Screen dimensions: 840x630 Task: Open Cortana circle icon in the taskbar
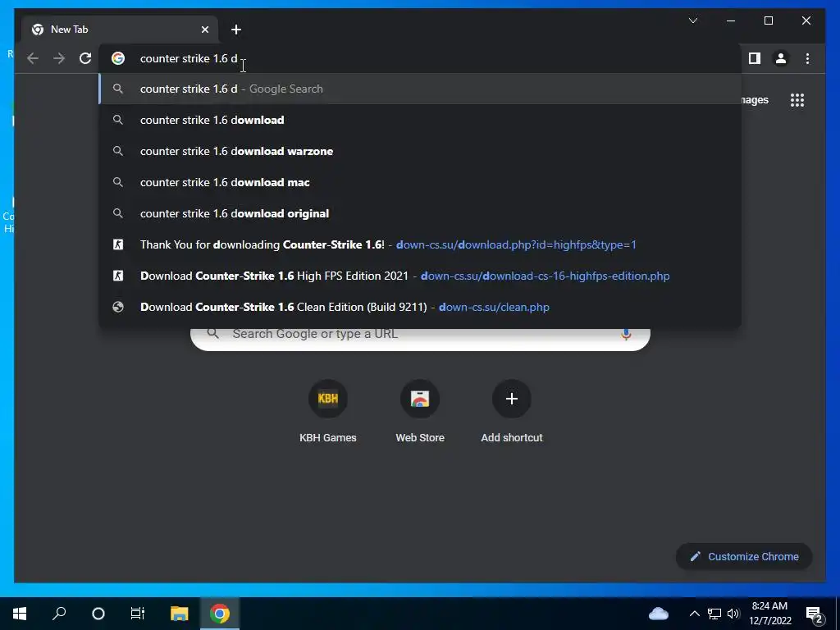98,614
